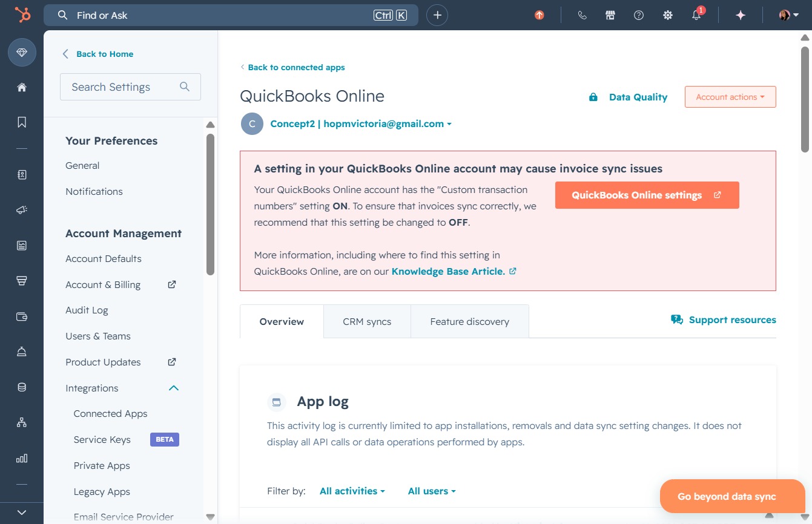Open the Audit Log page

[x=87, y=310]
